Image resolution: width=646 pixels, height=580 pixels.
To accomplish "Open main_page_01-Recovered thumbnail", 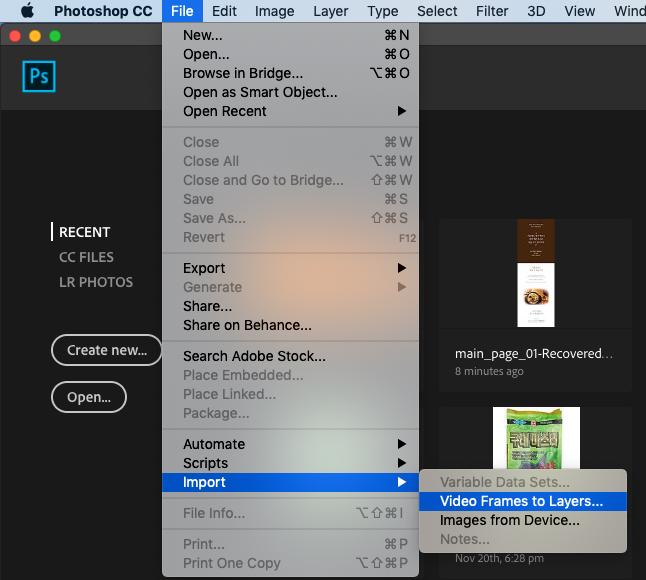I will click(x=536, y=273).
